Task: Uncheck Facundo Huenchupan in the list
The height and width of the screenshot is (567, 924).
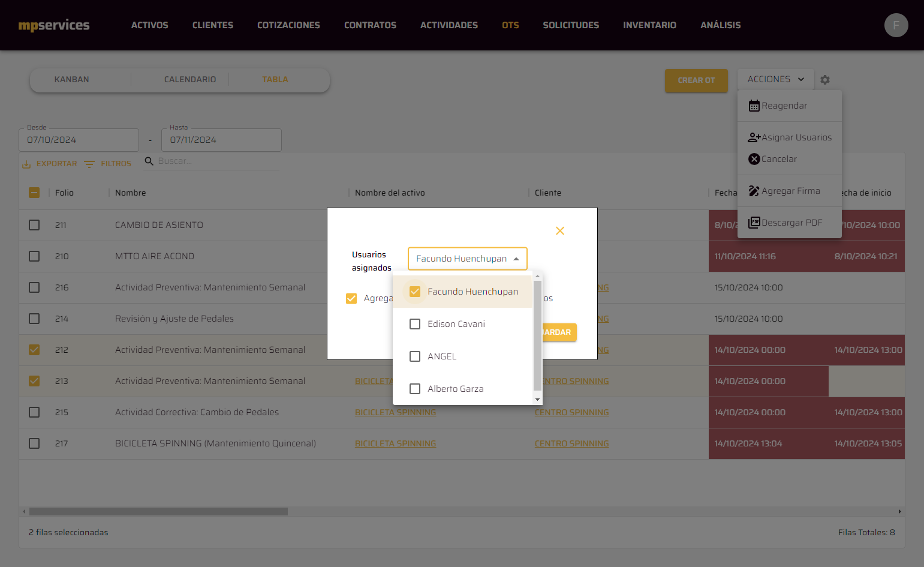Action: (415, 292)
